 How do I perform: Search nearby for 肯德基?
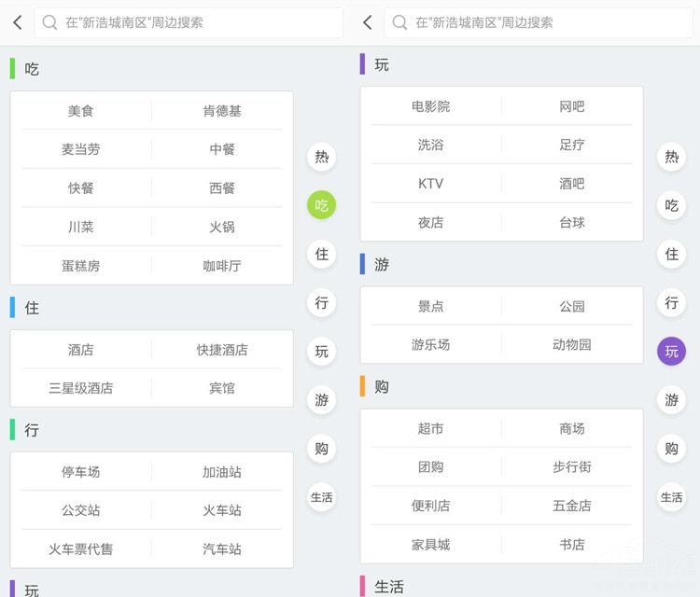[222, 111]
